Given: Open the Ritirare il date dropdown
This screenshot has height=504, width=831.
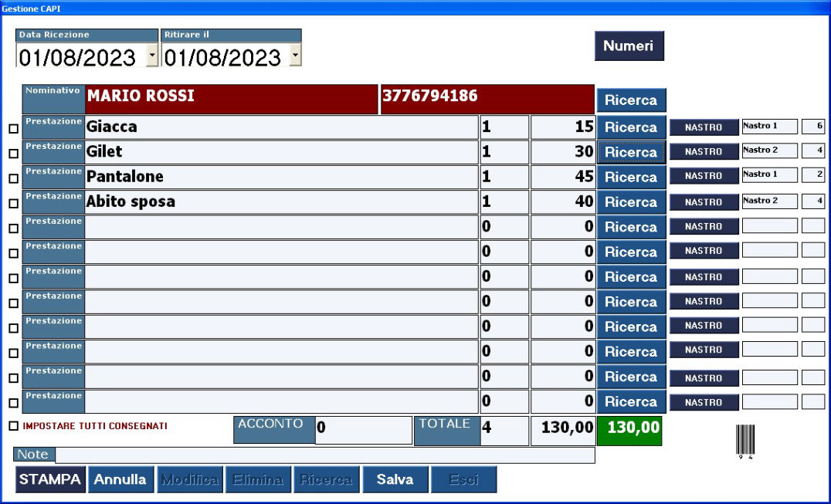Looking at the screenshot, I should (295, 56).
